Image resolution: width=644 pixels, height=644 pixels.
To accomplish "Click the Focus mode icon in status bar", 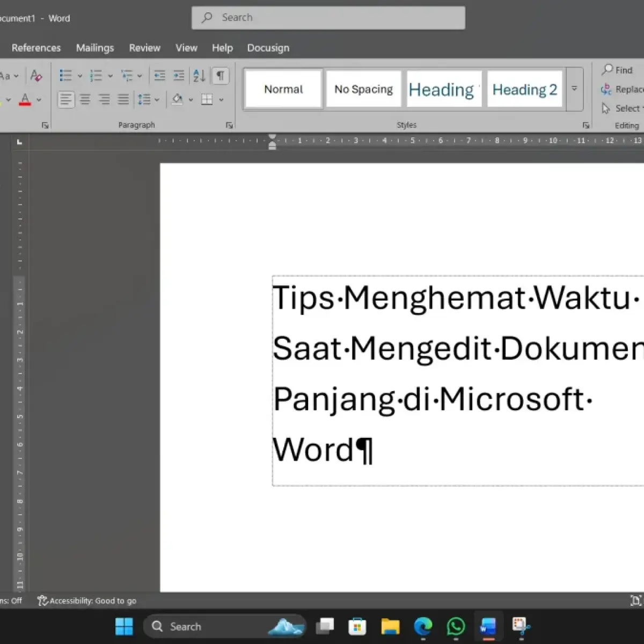I will coord(635,601).
